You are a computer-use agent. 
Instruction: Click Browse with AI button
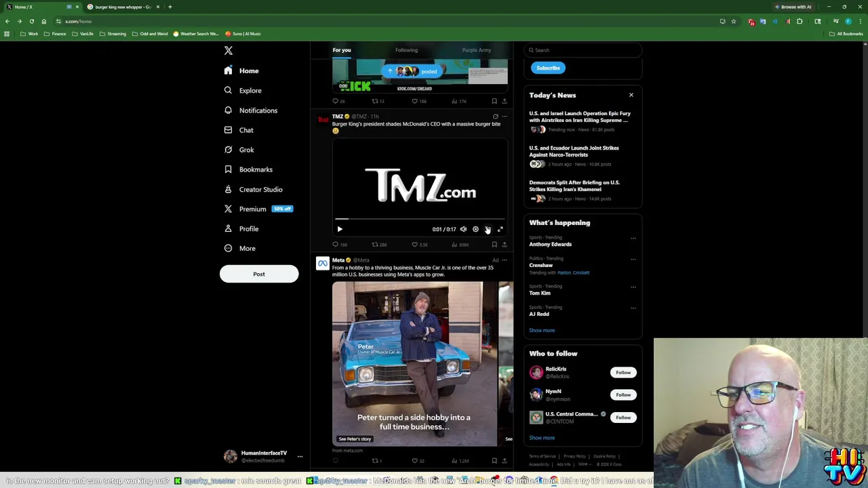click(793, 7)
